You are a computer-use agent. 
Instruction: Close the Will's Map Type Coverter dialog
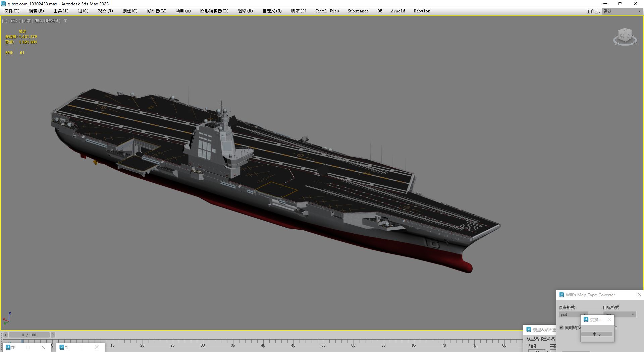click(x=639, y=295)
